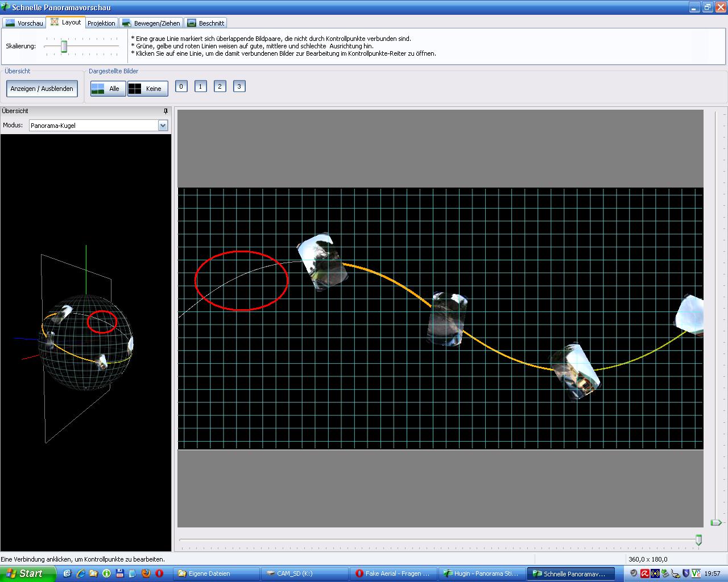The width and height of the screenshot is (728, 582).
Task: Click the pin icon on Übersicht panel
Action: click(166, 111)
